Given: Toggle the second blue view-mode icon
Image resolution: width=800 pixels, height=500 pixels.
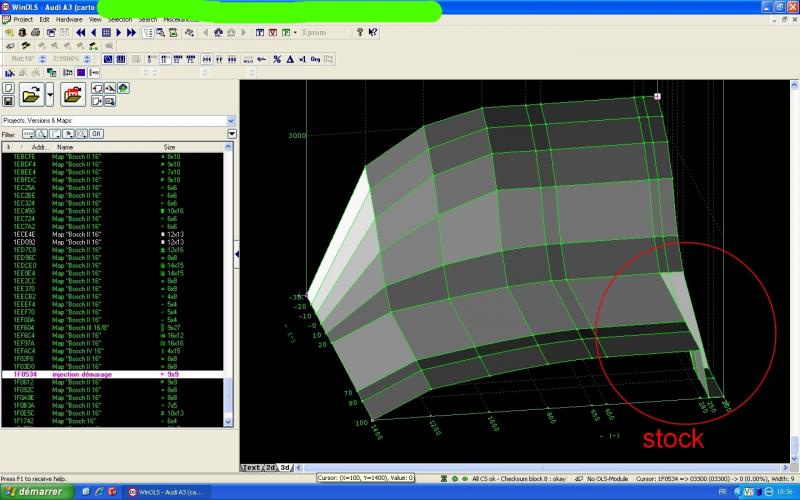Looking at the screenshot, I should point(121,59).
